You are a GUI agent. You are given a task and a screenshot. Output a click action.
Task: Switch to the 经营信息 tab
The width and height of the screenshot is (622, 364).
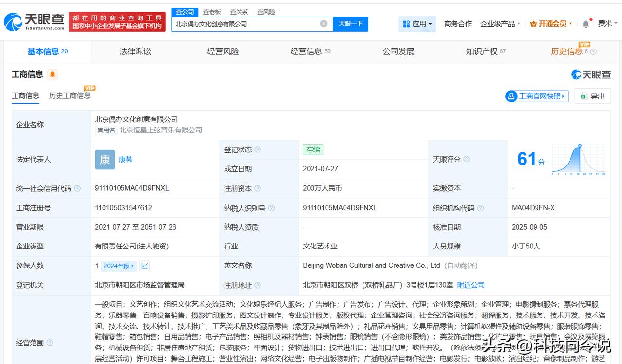(x=311, y=51)
